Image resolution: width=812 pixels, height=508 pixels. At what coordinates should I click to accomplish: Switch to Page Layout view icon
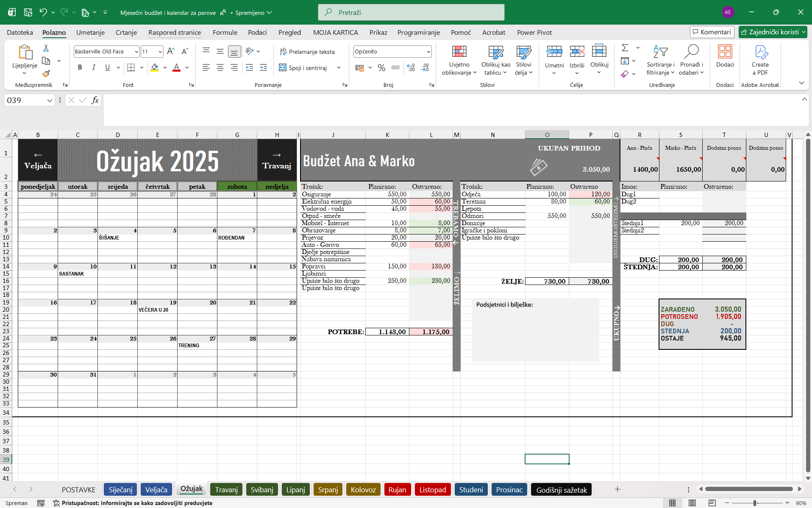[x=692, y=503]
